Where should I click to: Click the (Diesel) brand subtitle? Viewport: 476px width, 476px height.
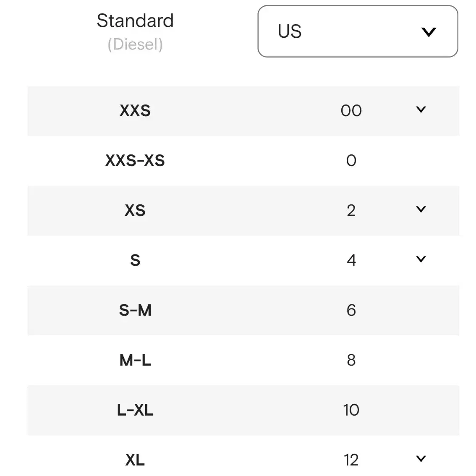click(x=135, y=44)
